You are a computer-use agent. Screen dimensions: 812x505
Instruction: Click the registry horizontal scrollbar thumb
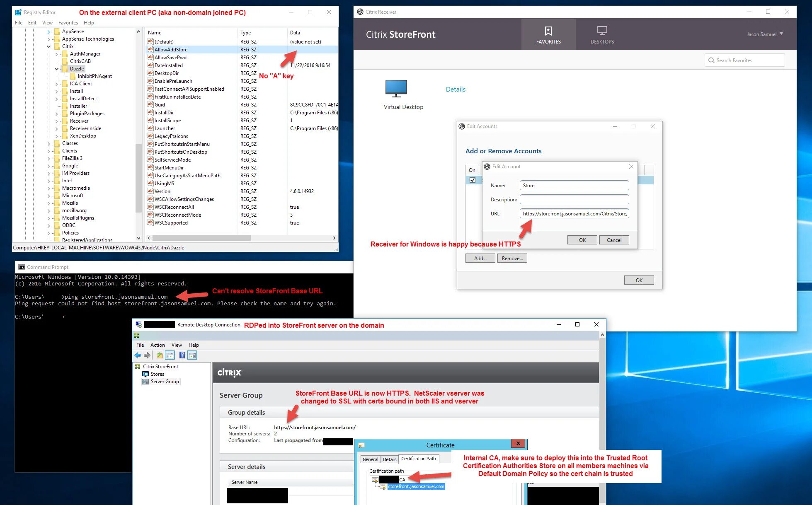point(201,238)
